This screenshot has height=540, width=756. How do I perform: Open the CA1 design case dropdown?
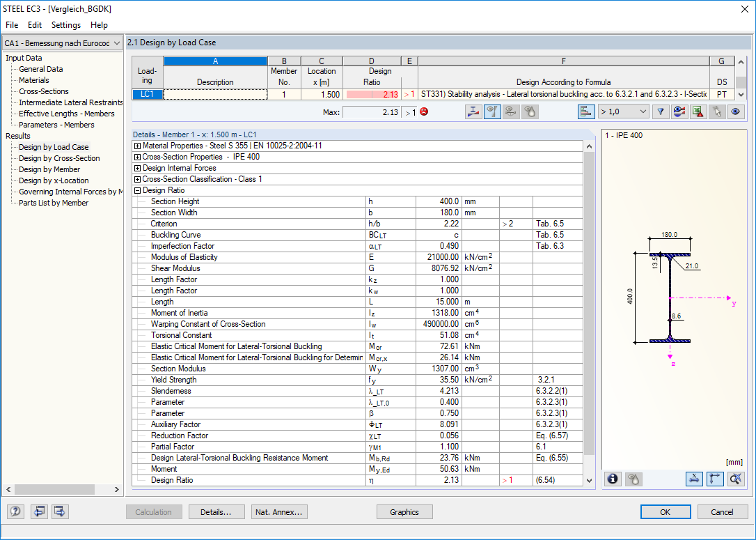click(62, 43)
